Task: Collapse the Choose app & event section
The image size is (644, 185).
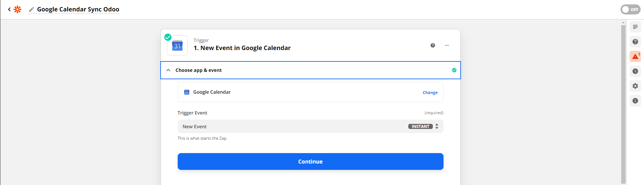Action: (x=168, y=70)
